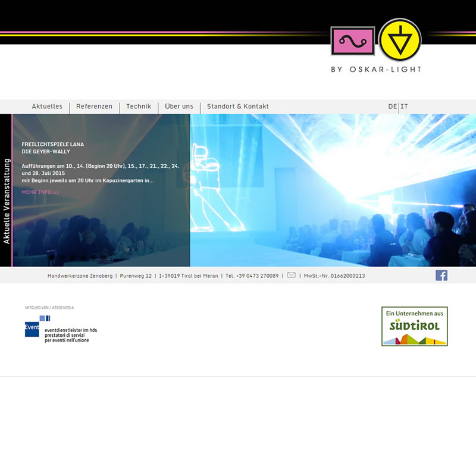Click the telephone number in footer bar
Viewport: 476px width, 476px height.
pyautogui.click(x=252, y=275)
